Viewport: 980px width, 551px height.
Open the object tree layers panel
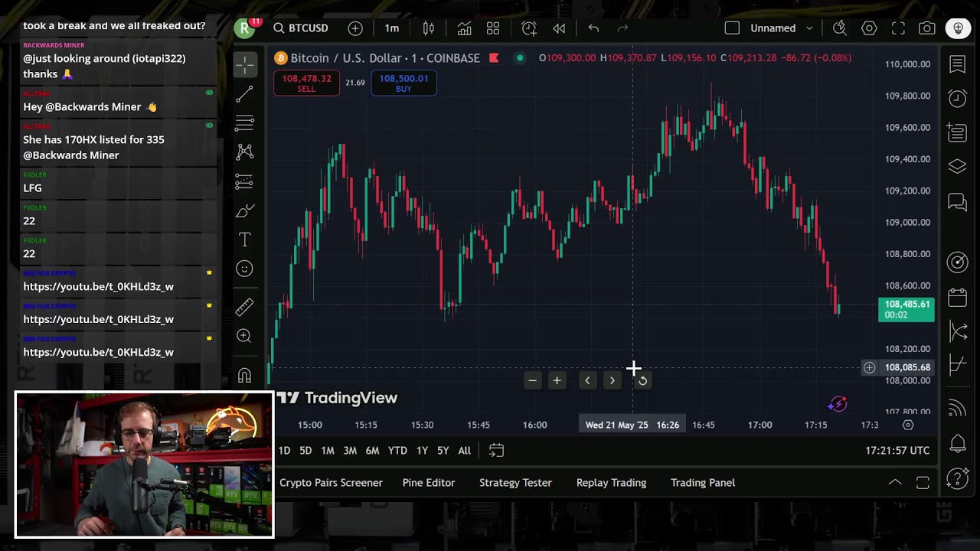coord(958,167)
